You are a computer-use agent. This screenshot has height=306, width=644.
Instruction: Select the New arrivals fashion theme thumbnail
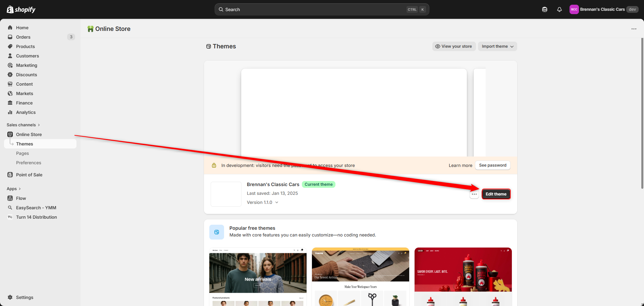coord(258,277)
